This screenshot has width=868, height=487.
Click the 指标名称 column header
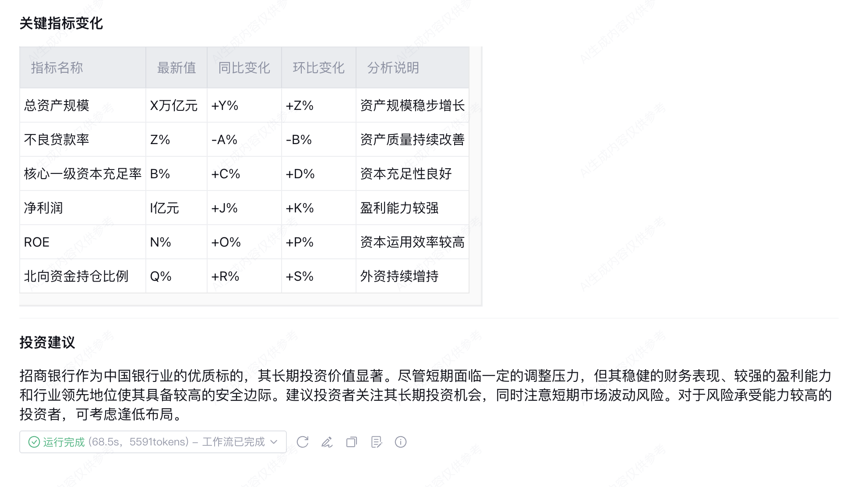click(57, 68)
